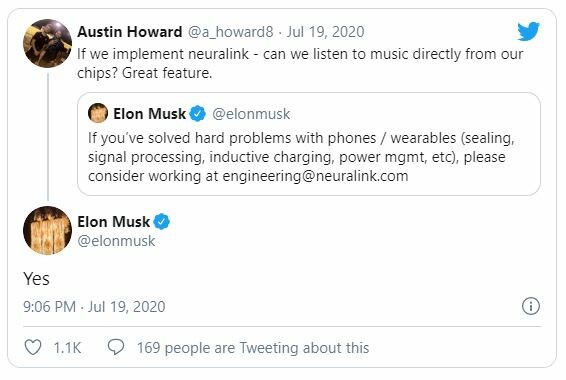
Task: Open 169 people are Tweeting about this
Action: click(253, 348)
